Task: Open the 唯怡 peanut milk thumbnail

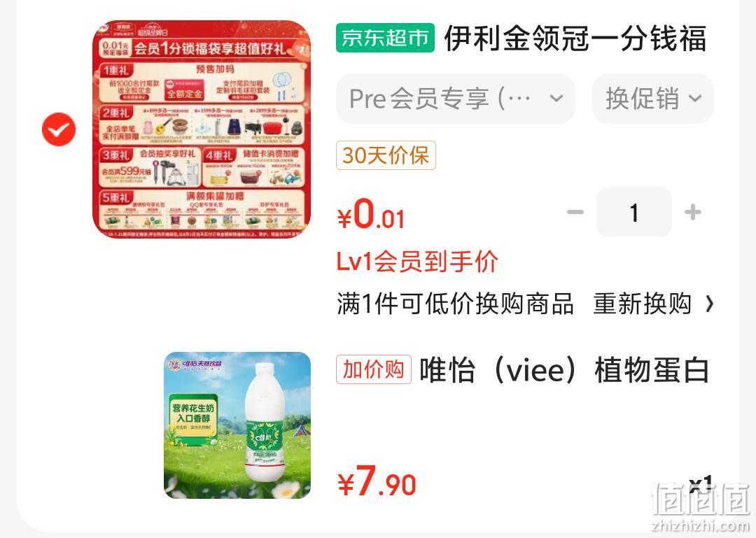Action: coord(237,425)
